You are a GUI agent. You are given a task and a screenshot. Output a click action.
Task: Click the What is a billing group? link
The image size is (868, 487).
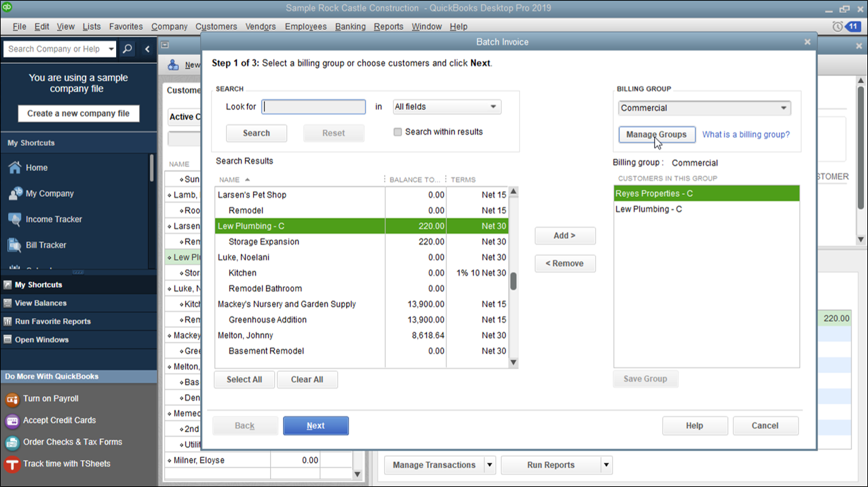click(745, 134)
